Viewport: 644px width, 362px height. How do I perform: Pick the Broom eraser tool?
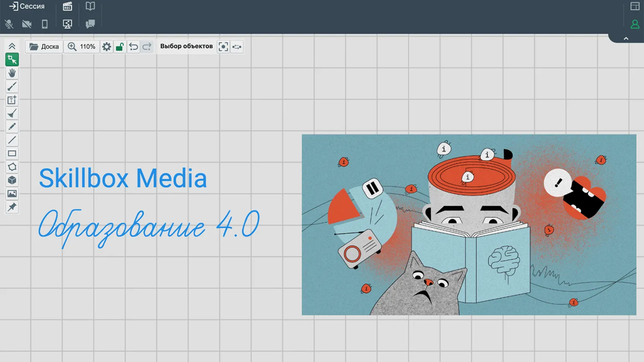pos(12,113)
